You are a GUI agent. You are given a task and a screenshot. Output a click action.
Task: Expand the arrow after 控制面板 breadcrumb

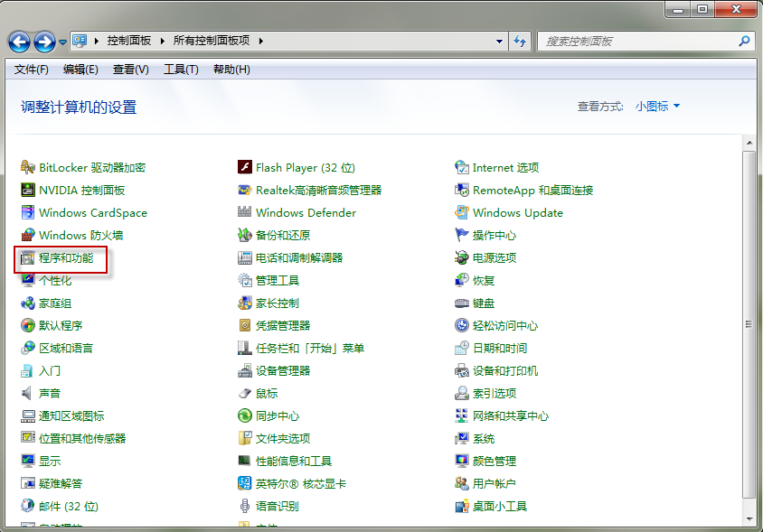(162, 41)
